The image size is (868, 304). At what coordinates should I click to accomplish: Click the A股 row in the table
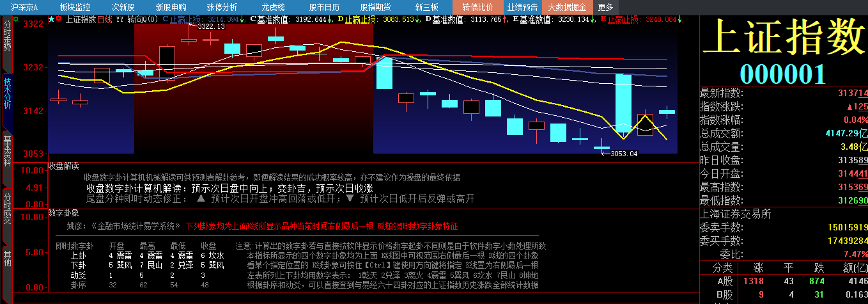(x=784, y=280)
